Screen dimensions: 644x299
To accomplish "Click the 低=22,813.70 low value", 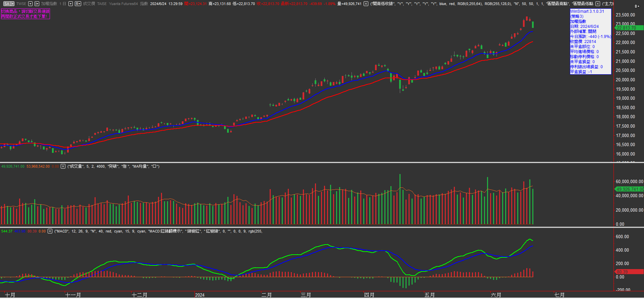I will (244, 4).
